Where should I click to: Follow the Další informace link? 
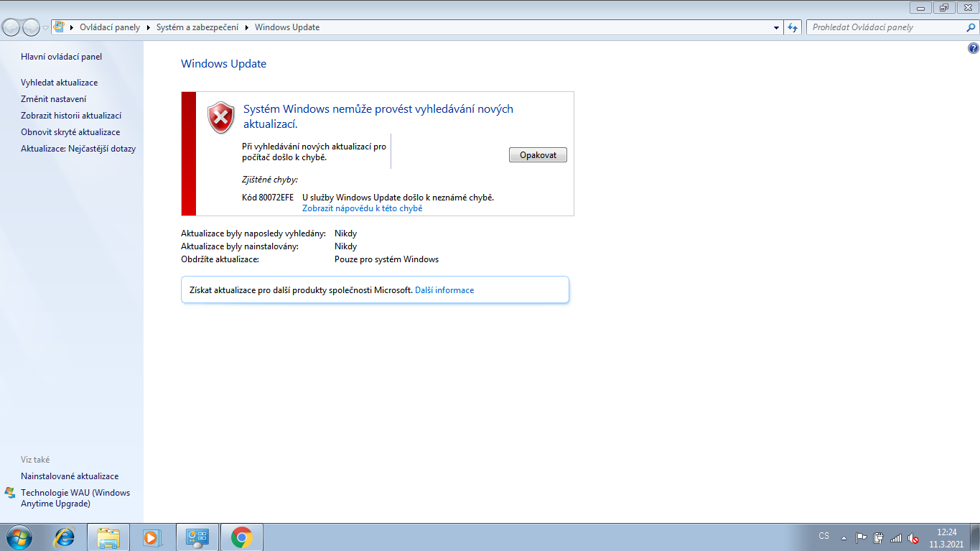pos(444,290)
